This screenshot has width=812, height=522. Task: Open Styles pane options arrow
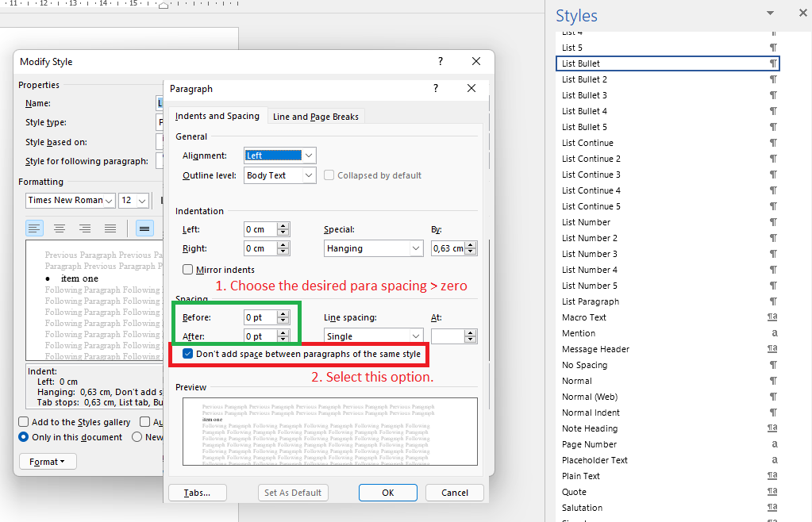click(x=770, y=13)
